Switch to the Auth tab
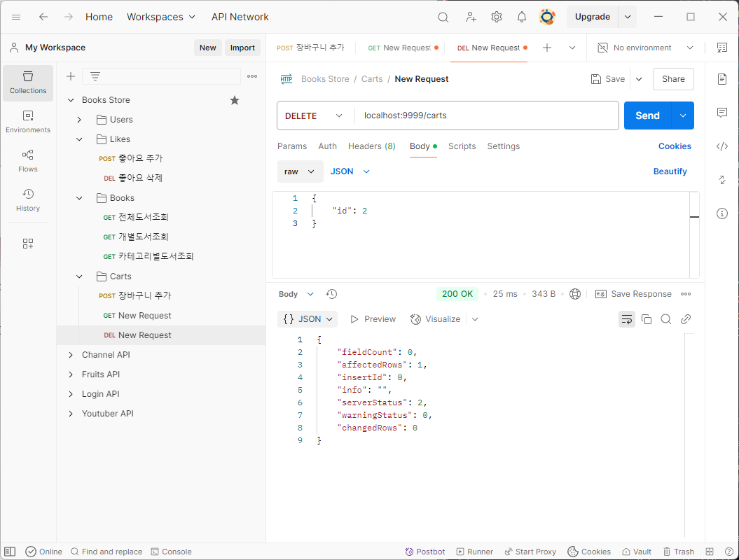The image size is (739, 560). (327, 146)
